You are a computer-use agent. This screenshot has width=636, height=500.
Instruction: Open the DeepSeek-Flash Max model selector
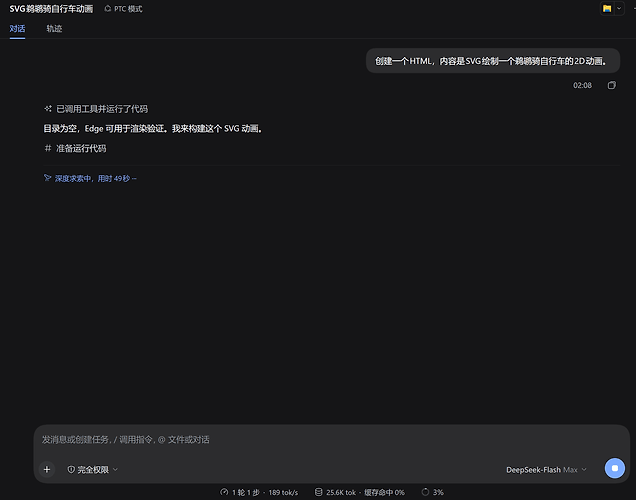coord(546,470)
